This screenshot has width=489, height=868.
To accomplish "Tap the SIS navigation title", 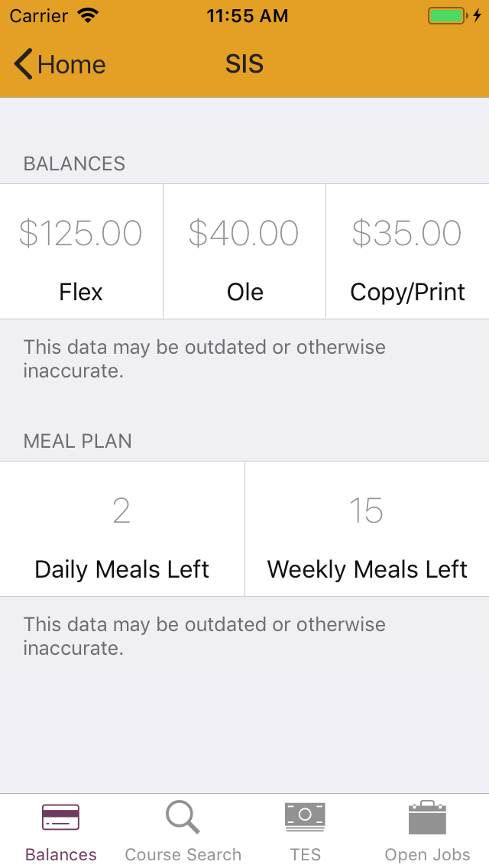I will [244, 65].
